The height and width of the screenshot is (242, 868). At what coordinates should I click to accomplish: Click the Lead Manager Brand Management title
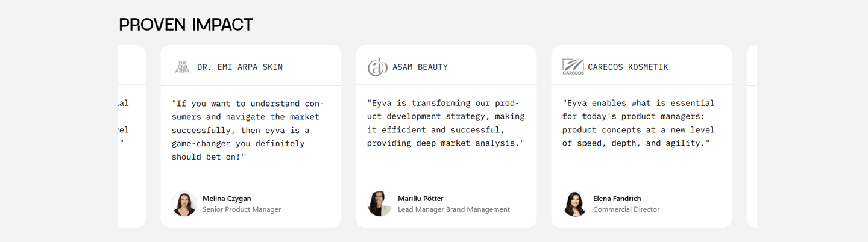(454, 209)
